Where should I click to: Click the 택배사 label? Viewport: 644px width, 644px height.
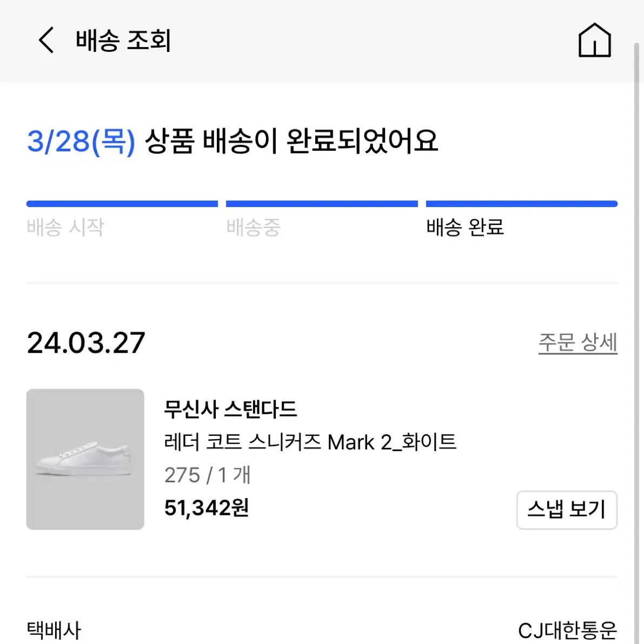54,630
